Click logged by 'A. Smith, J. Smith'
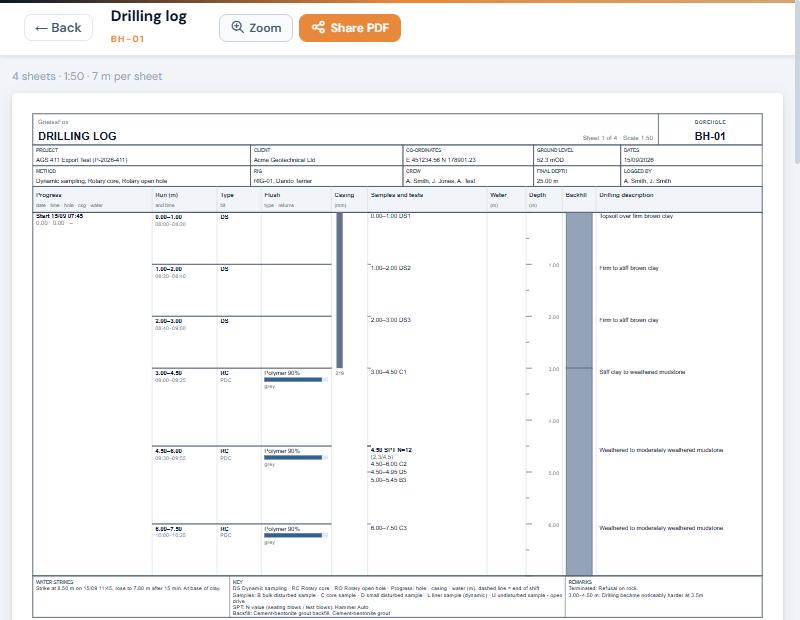800x620 pixels. pos(647,181)
